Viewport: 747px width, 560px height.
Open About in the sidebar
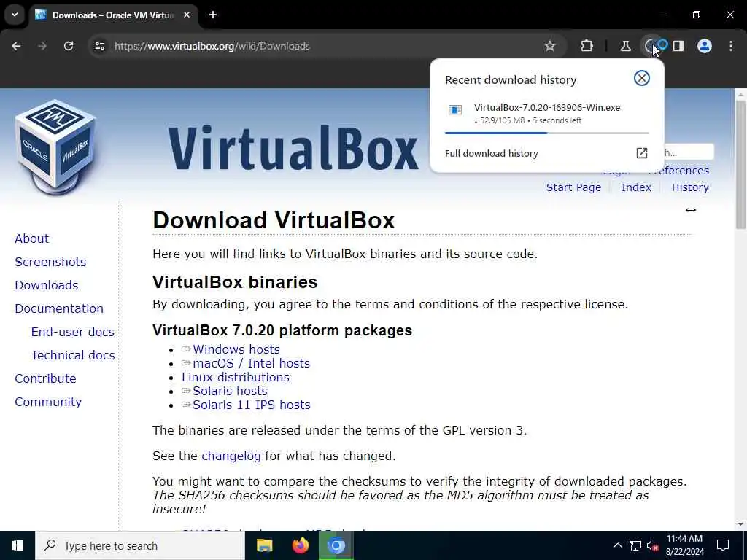coord(31,238)
